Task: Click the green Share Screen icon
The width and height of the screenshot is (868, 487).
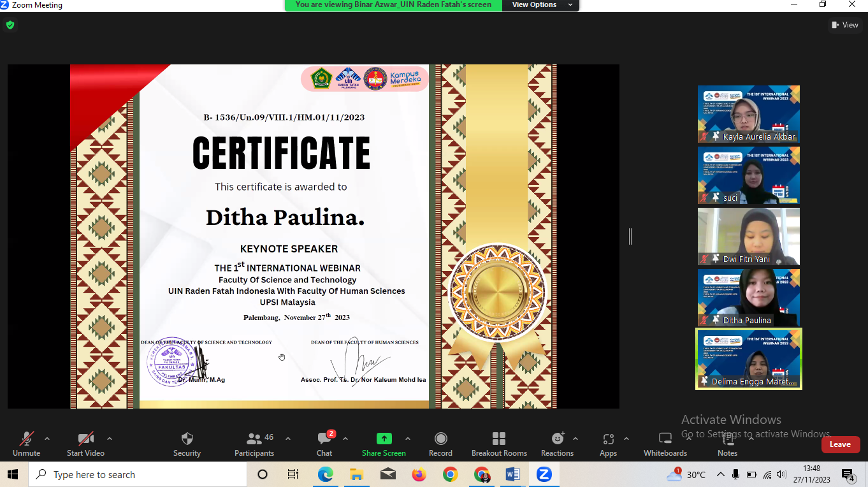Action: [384, 439]
